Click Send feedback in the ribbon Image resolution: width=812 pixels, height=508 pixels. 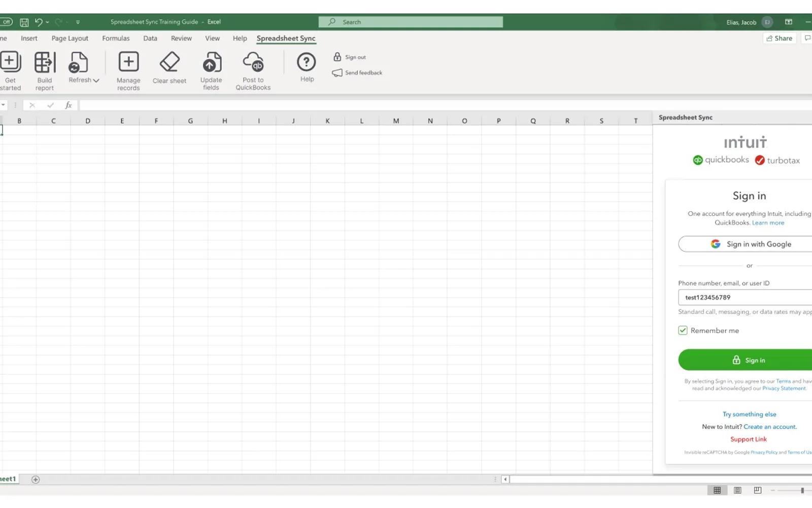[357, 73]
